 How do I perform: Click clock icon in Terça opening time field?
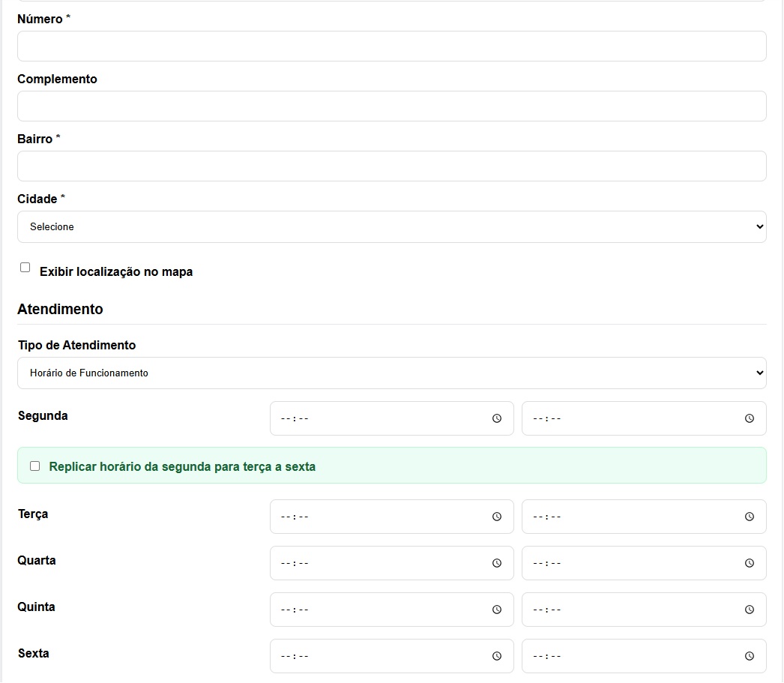pyautogui.click(x=496, y=517)
